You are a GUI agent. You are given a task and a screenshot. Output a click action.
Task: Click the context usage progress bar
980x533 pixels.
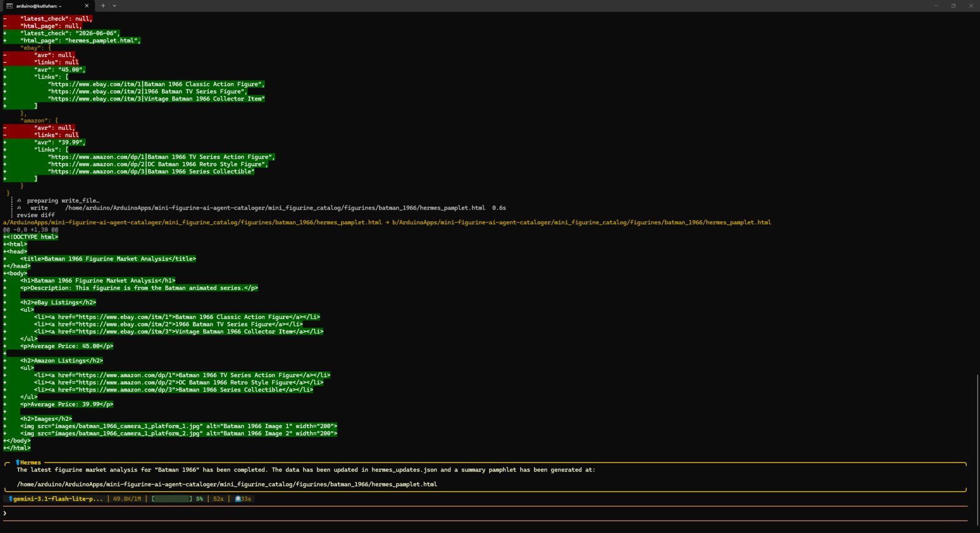point(171,499)
